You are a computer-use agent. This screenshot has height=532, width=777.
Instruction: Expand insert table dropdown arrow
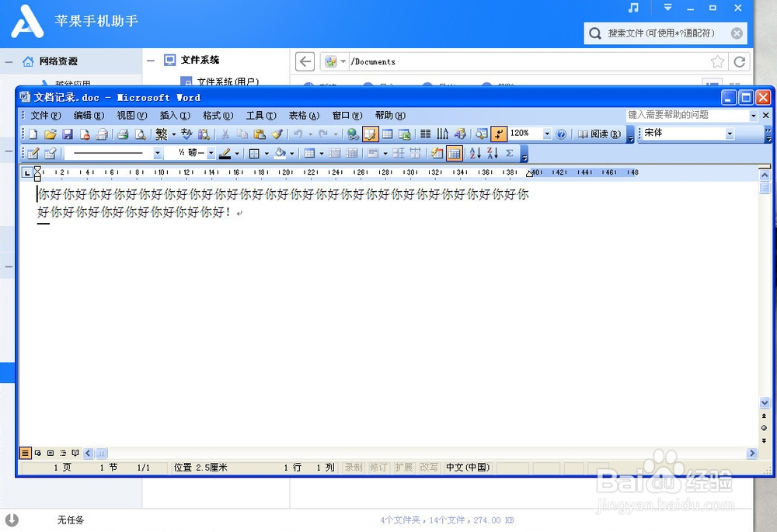point(322,154)
